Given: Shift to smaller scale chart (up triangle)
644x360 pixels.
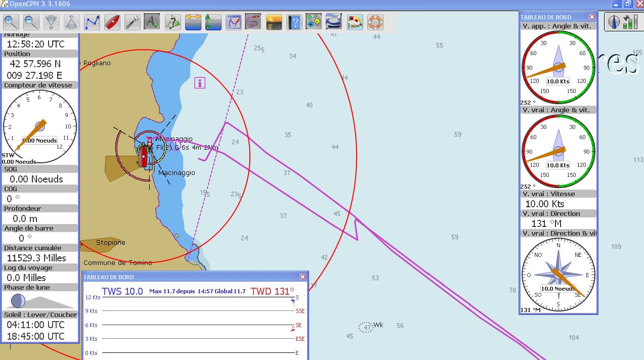Looking at the screenshot, I should [x=72, y=22].
